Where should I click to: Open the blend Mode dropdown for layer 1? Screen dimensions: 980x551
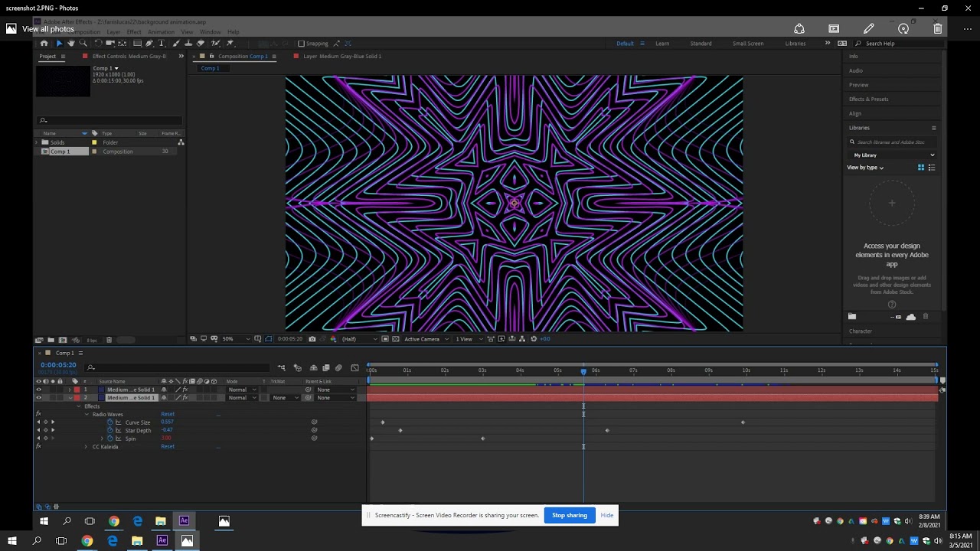click(242, 390)
